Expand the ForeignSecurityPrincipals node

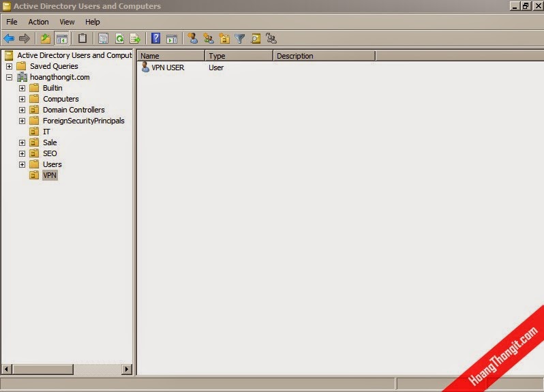(22, 121)
